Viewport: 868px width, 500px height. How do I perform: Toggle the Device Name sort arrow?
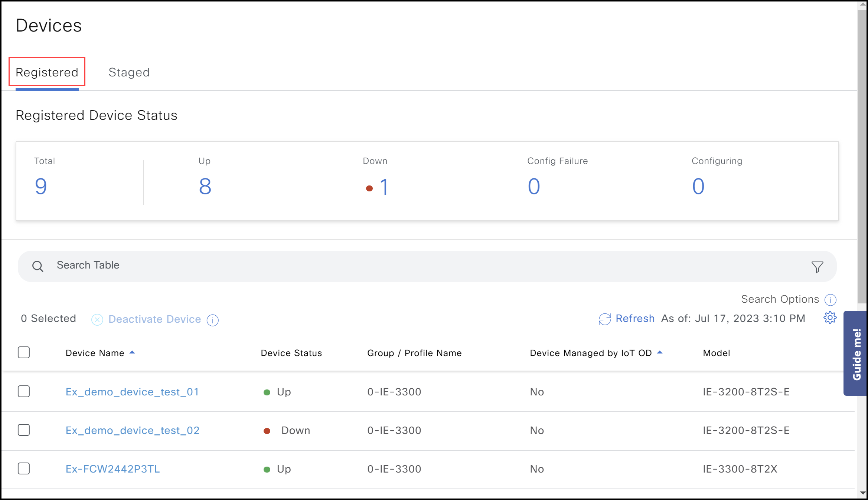click(133, 352)
